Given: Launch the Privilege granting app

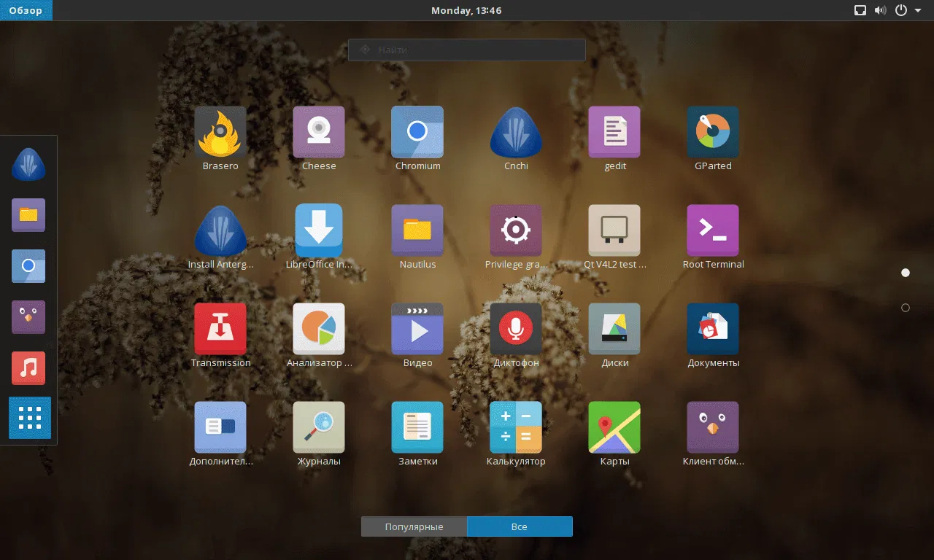Looking at the screenshot, I should coord(516,230).
